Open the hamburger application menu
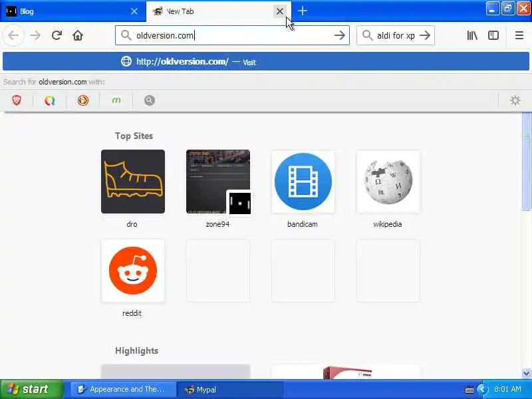 click(519, 35)
